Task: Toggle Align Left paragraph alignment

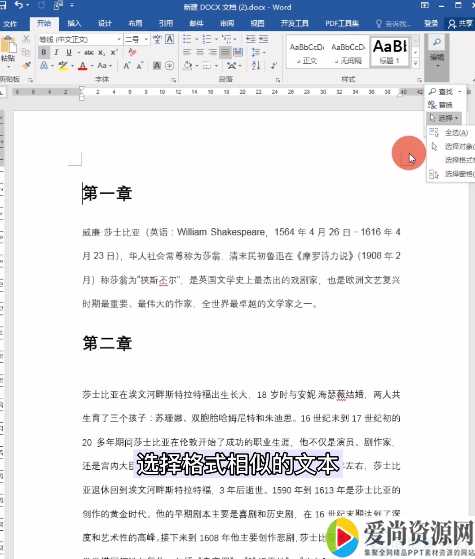Action: [x=187, y=52]
